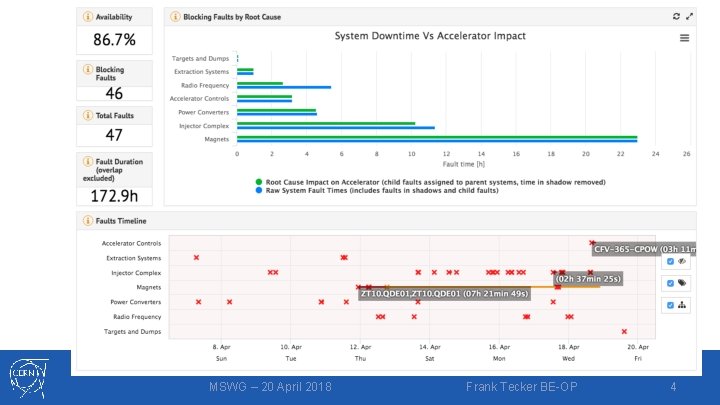Click the Accelerator Controls fault marker
Image resolution: width=720 pixels, height=405 pixels.
tap(592, 243)
